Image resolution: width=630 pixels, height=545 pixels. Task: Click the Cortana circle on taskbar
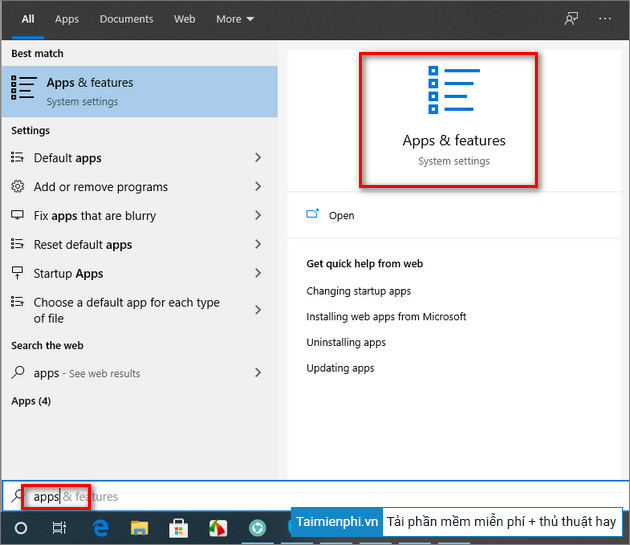pyautogui.click(x=20, y=527)
